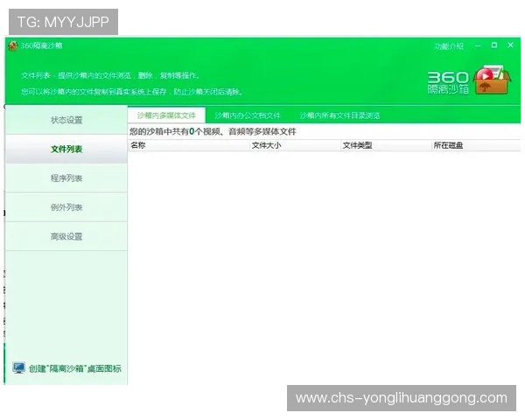
Task: Sort by the 文件类型 column header
Action: 386,145
